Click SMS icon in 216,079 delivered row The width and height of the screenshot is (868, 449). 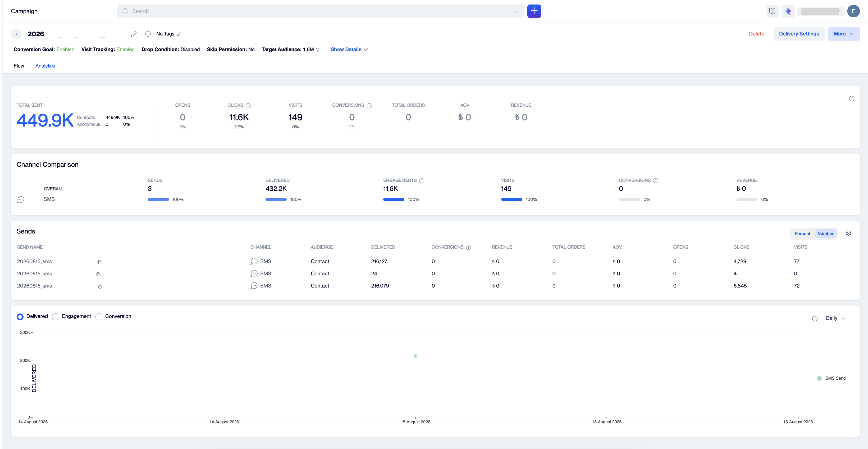coord(254,286)
